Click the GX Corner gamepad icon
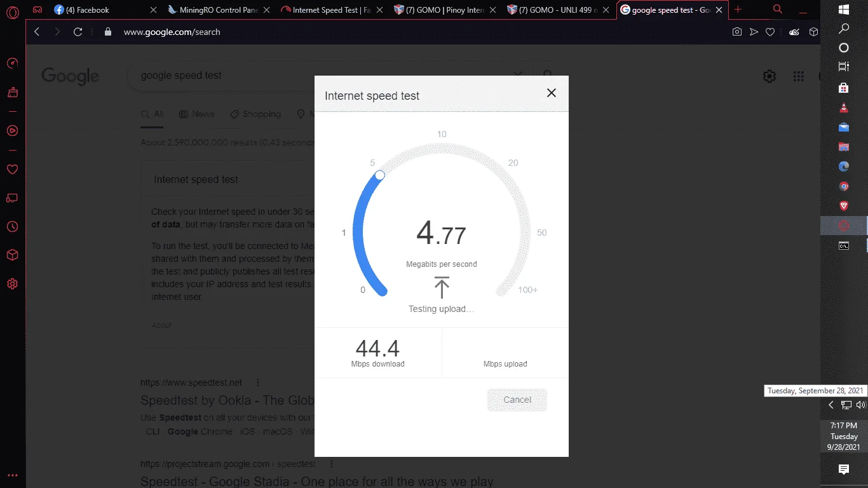 [x=37, y=10]
